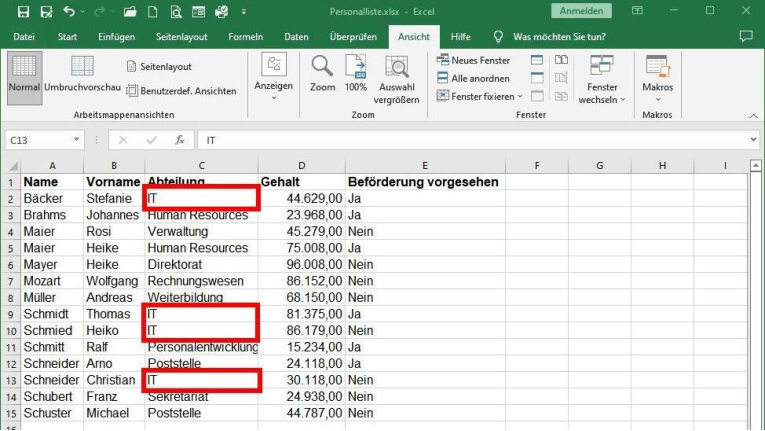
Task: Click vertical scrollbar up arrow
Action: coord(755,166)
